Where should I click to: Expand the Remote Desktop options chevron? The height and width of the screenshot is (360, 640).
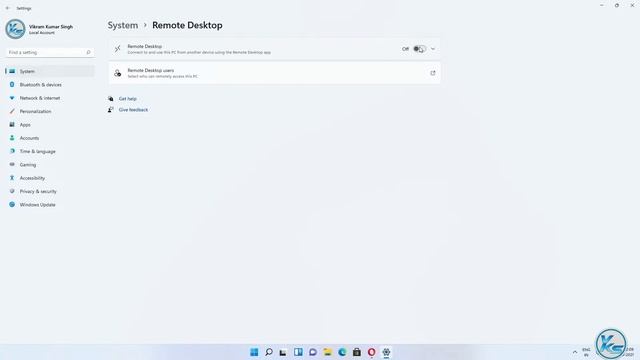(433, 49)
